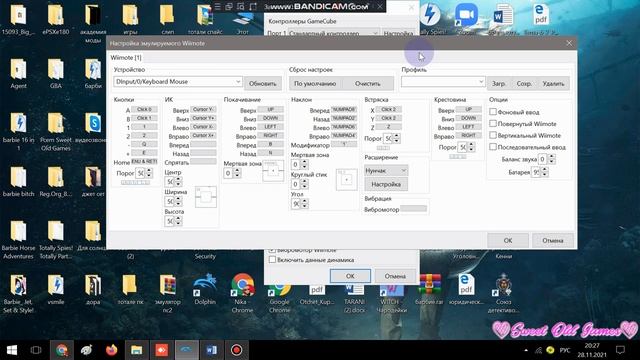Image resolution: width=640 pixels, height=360 pixels.
Task: Open the Agent desktop folder
Action: click(18, 73)
